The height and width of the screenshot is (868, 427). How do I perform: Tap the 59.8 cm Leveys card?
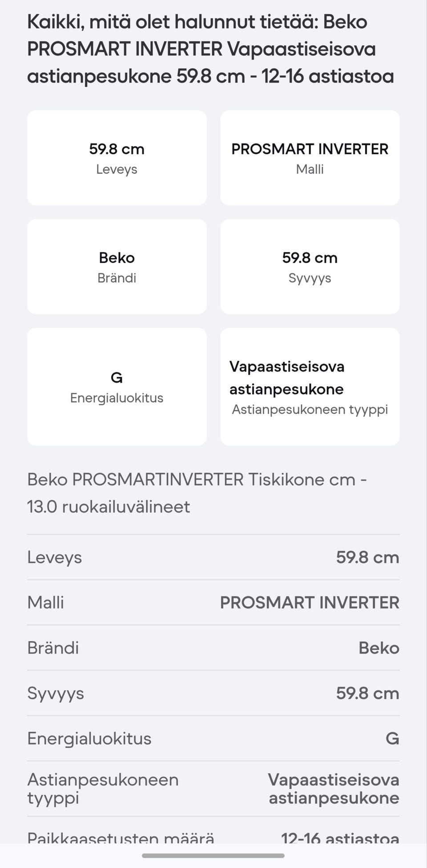(x=117, y=158)
